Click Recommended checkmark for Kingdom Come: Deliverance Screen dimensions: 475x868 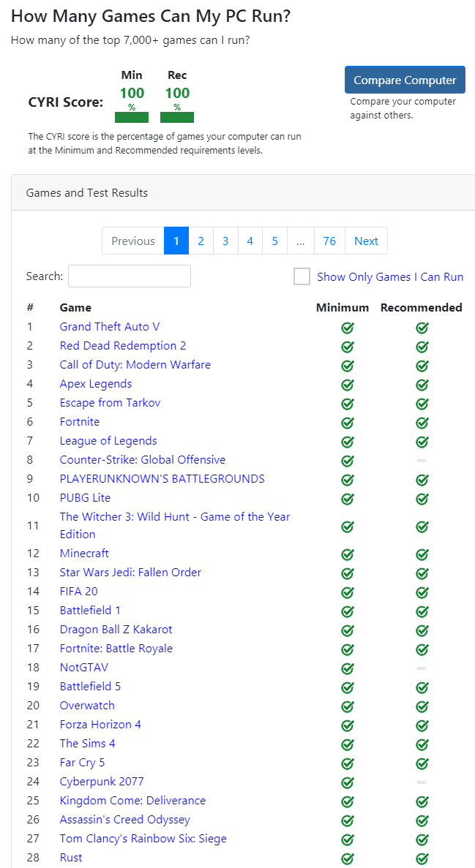click(x=422, y=802)
